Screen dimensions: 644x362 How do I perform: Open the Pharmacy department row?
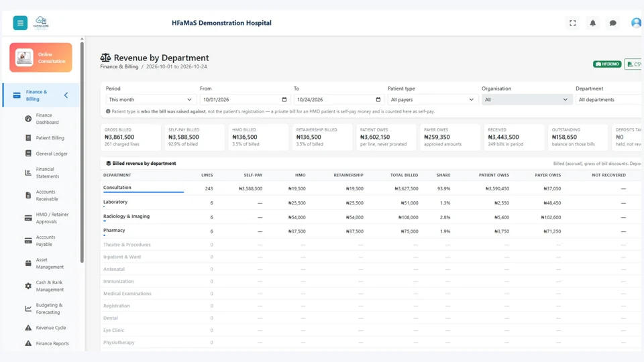[372, 231]
